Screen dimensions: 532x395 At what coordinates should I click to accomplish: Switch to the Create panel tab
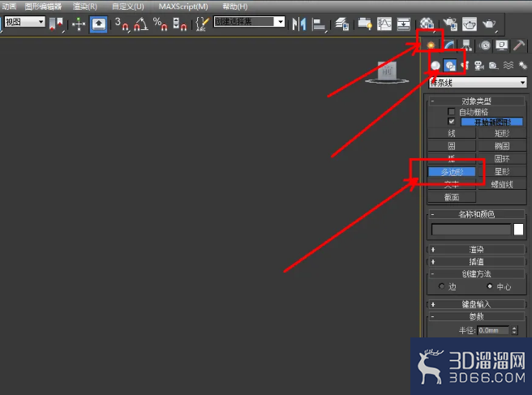click(x=431, y=45)
